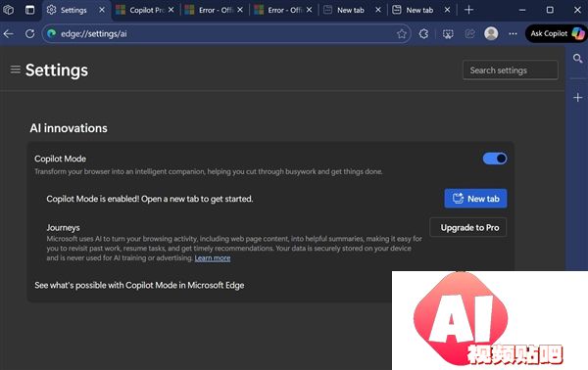588x370 pixels.
Task: Open the screenshot tool icon in toolbar
Action: point(448,33)
